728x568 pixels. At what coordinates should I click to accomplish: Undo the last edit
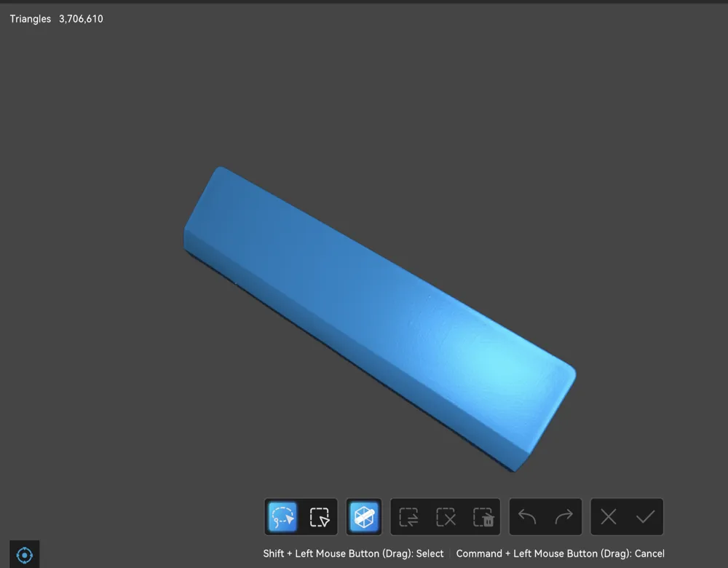(x=527, y=516)
